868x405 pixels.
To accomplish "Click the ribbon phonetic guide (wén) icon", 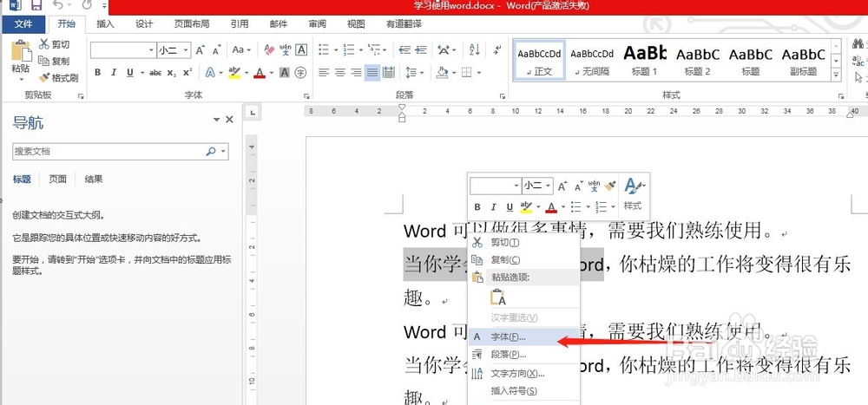I will [x=285, y=49].
